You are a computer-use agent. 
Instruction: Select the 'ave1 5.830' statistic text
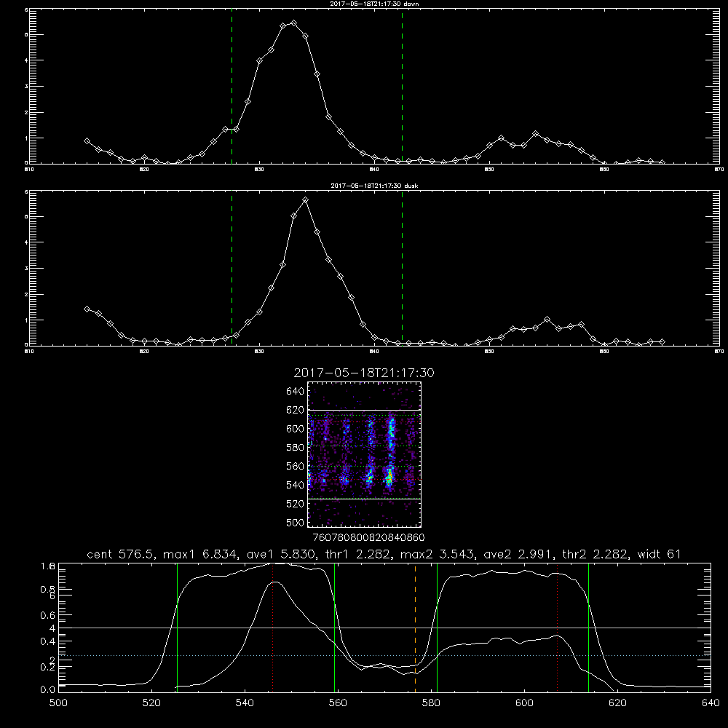point(280,554)
